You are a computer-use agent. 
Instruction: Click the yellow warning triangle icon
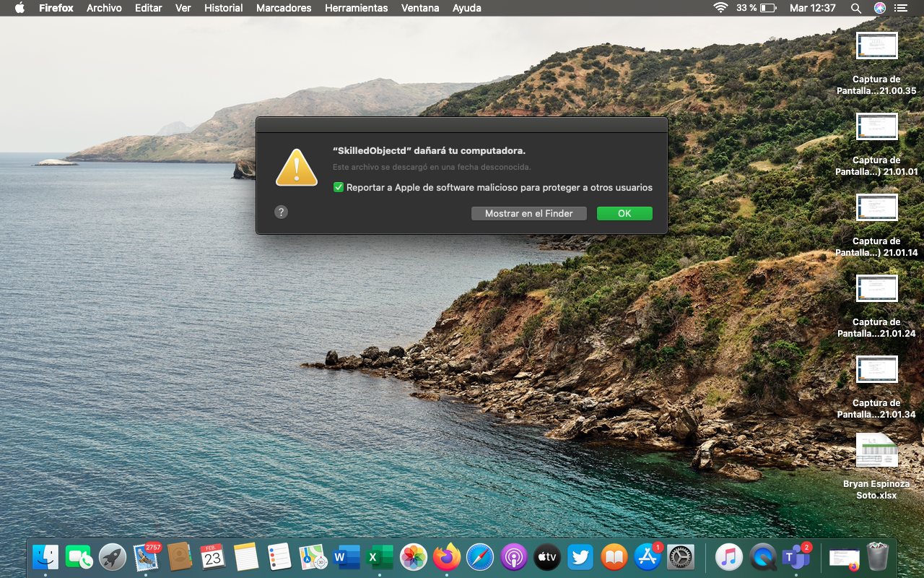coord(297,168)
